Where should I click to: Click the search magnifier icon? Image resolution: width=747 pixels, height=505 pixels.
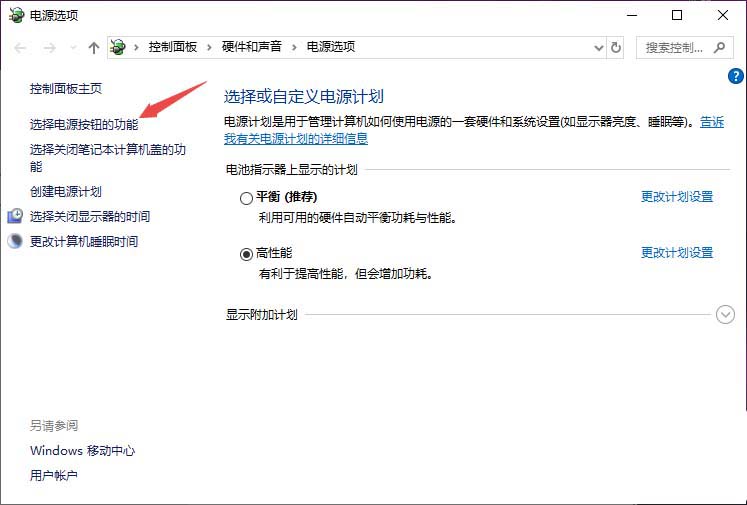pyautogui.click(x=719, y=47)
